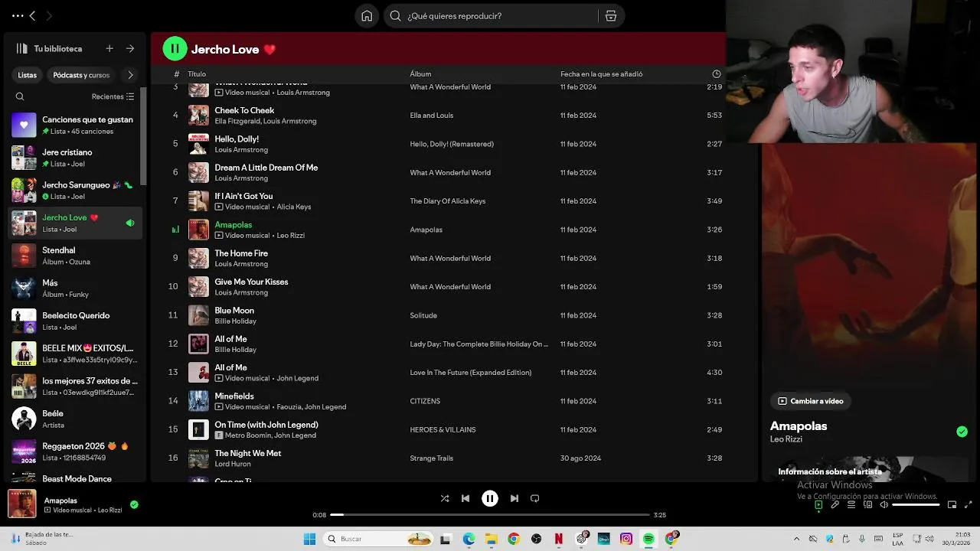980x551 pixels.
Task: Sort by 'Fecha en la que se añadió' header
Action: pyautogui.click(x=601, y=74)
